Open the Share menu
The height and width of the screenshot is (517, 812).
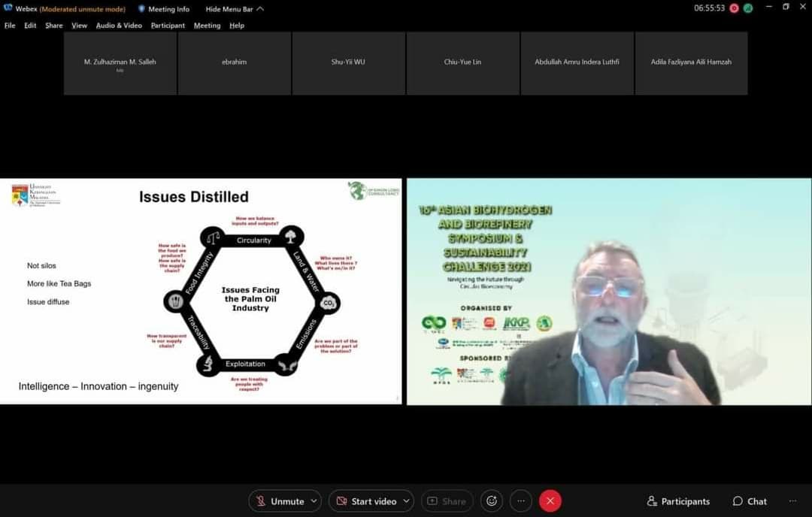(54, 26)
